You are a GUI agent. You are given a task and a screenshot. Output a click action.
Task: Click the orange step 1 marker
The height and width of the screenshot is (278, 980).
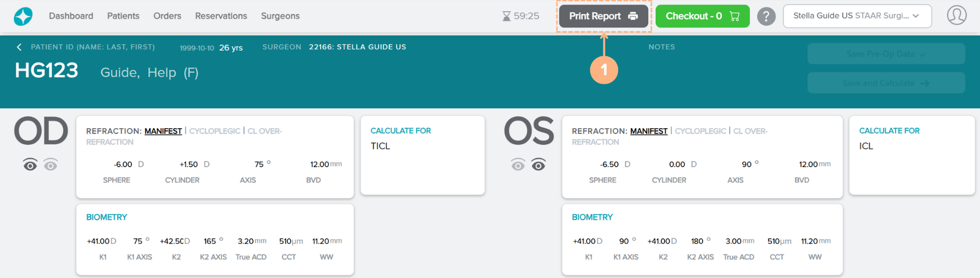tap(604, 70)
